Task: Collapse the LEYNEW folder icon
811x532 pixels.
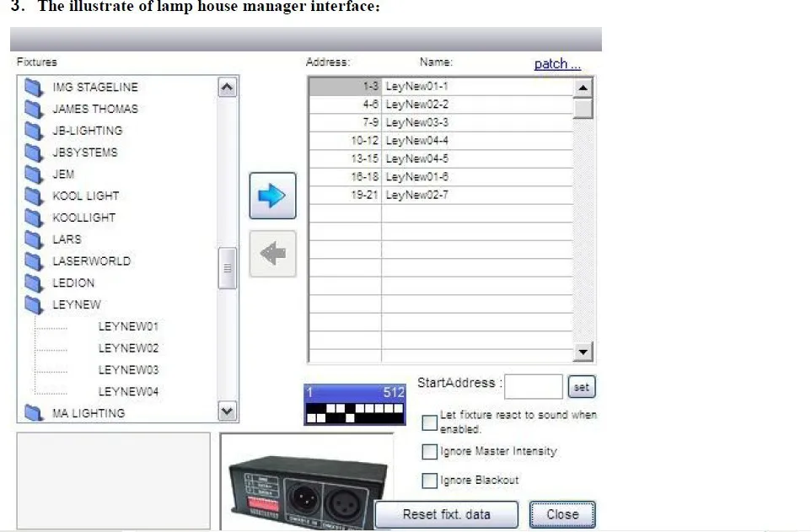Action: point(34,304)
